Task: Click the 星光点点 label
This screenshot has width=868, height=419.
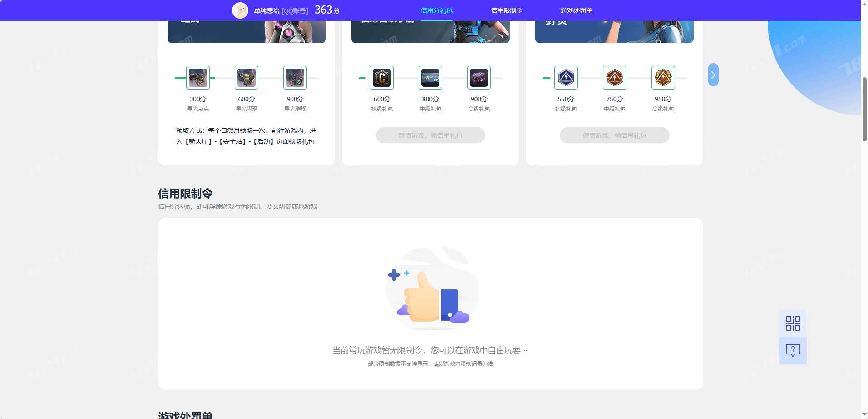Action: tap(198, 109)
